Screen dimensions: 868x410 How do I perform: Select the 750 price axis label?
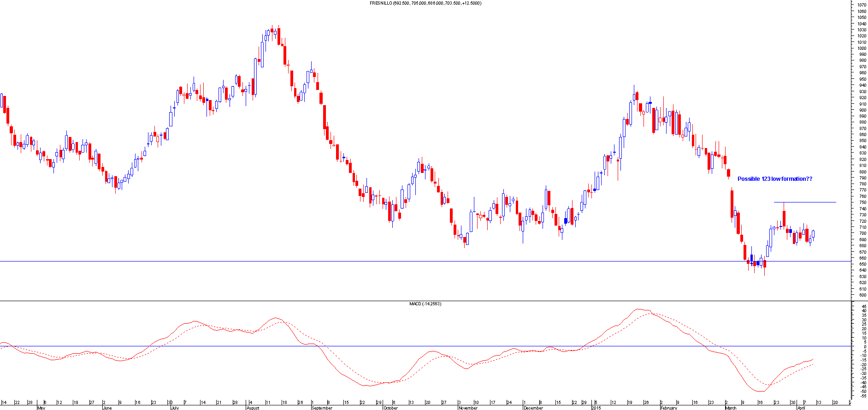(862, 202)
